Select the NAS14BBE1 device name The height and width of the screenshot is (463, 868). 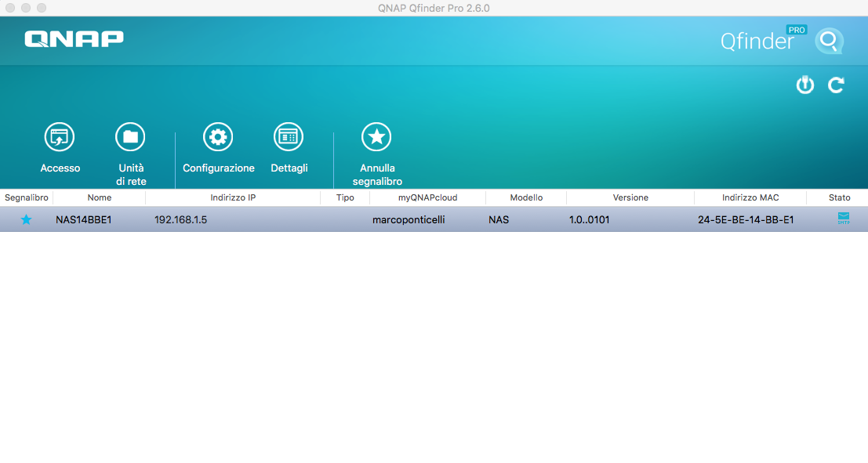(84, 220)
